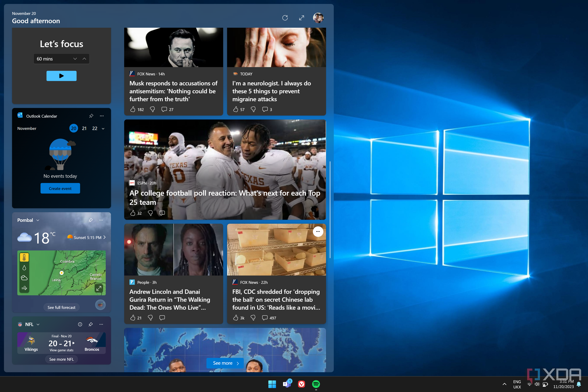The image size is (588, 392).
Task: Open the Pombal location dropdown
Action: pyautogui.click(x=38, y=220)
